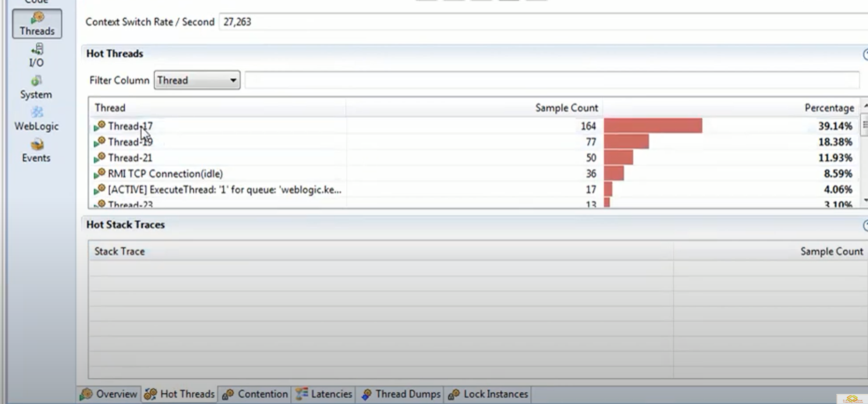Go to the Events sidebar icon
Image resolution: width=868 pixels, height=404 pixels.
[x=37, y=150]
